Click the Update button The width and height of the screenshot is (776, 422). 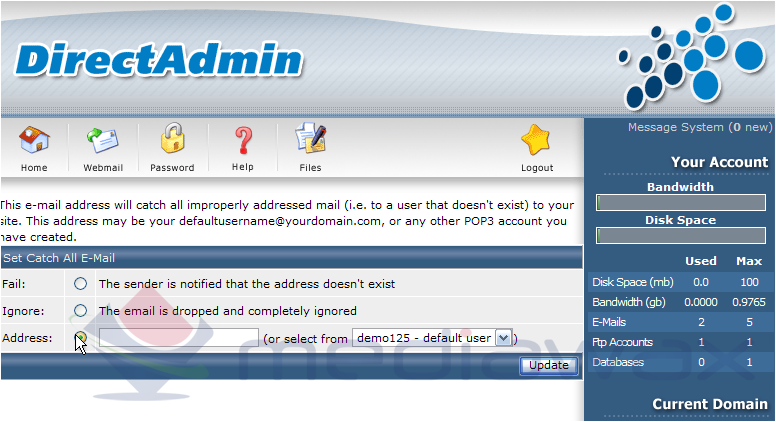click(549, 366)
